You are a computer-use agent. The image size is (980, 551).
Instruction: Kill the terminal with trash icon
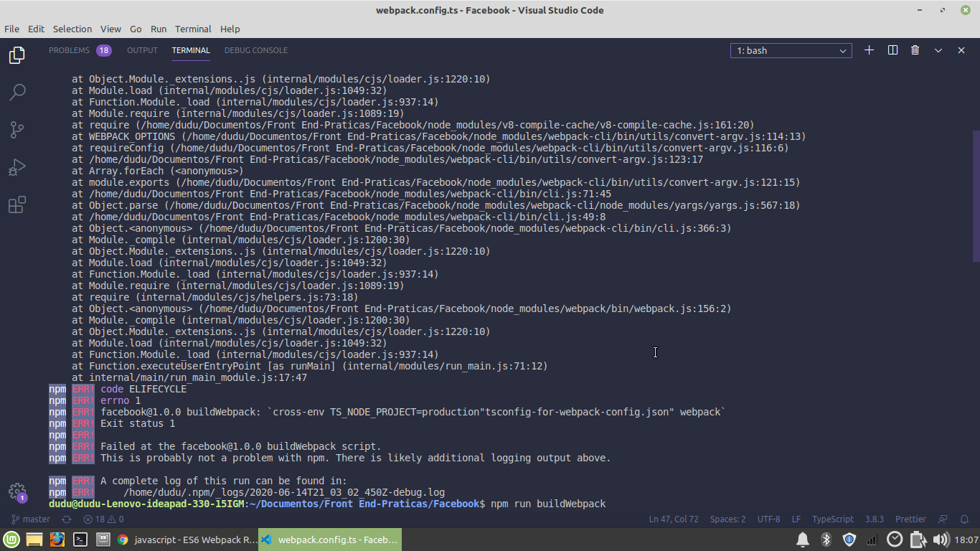click(915, 50)
